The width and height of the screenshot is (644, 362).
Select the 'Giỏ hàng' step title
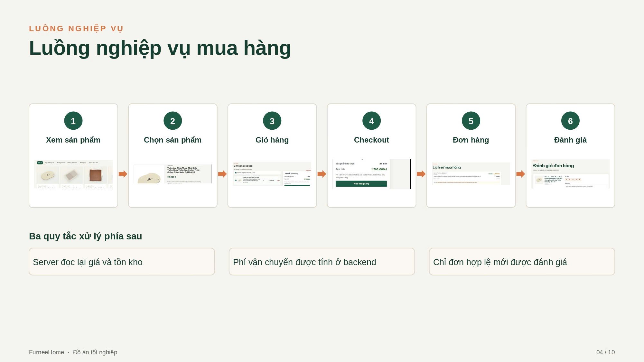[x=272, y=140]
